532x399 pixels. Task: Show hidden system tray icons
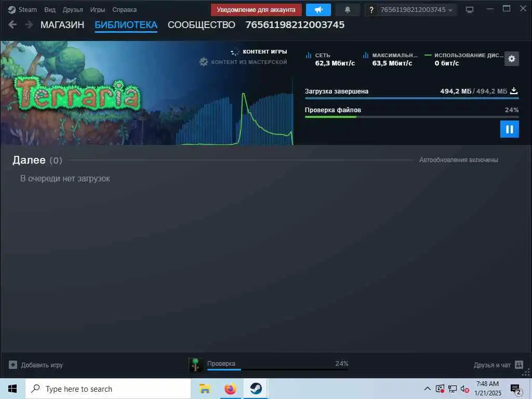coord(428,389)
